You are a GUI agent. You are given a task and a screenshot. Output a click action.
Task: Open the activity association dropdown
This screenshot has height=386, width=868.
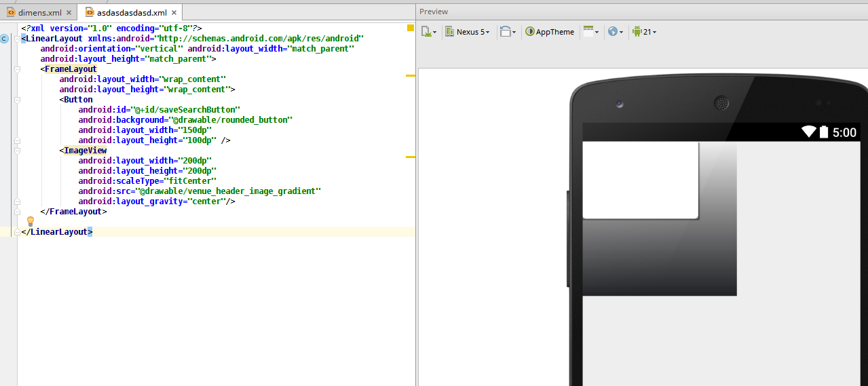591,31
